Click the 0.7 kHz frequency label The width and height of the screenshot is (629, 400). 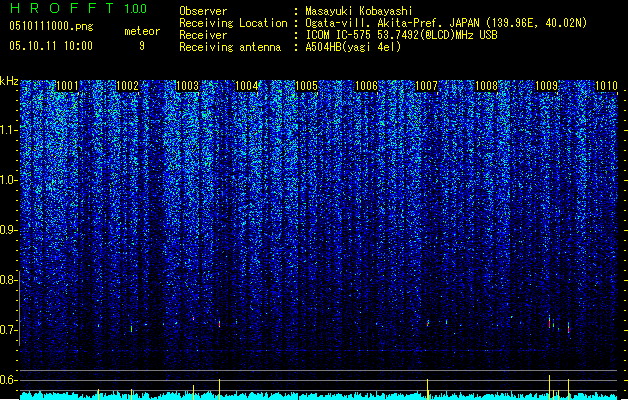[x=8, y=330]
